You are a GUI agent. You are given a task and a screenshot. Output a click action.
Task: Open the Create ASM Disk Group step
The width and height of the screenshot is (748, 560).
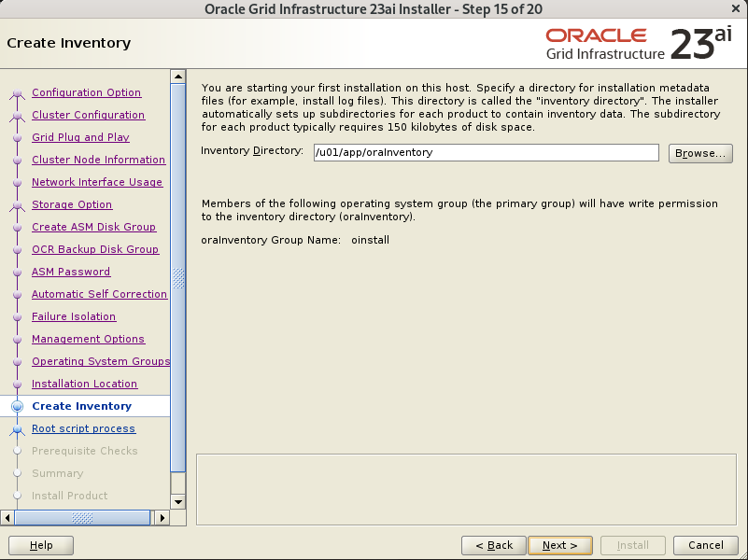tap(94, 227)
